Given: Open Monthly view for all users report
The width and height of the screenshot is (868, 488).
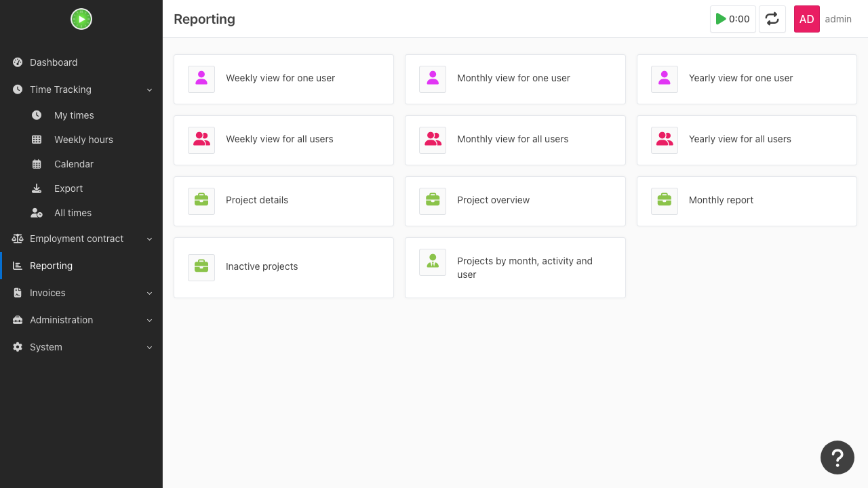Looking at the screenshot, I should [515, 140].
